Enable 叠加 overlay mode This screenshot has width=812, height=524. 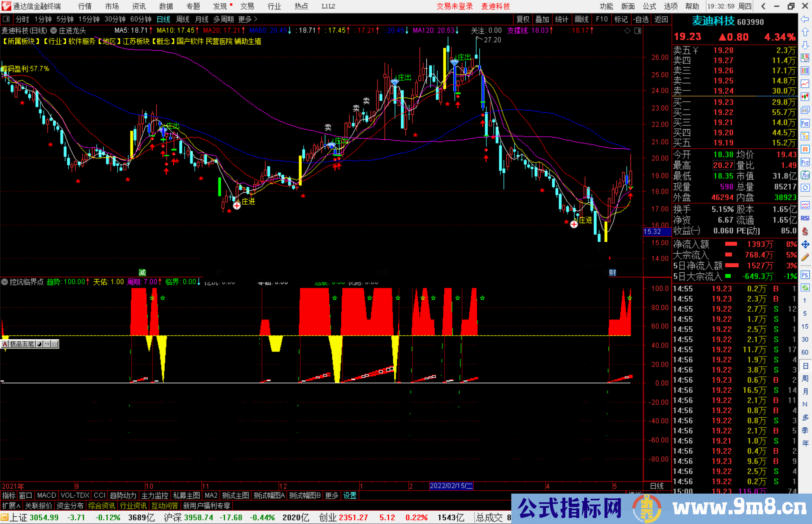tap(542, 19)
